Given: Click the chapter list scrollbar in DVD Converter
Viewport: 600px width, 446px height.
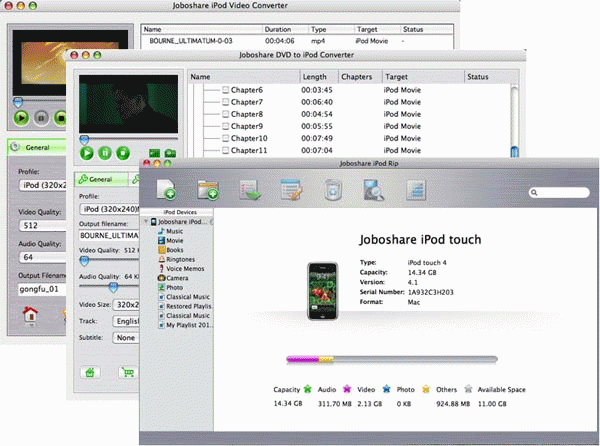Looking at the screenshot, I should [514, 120].
